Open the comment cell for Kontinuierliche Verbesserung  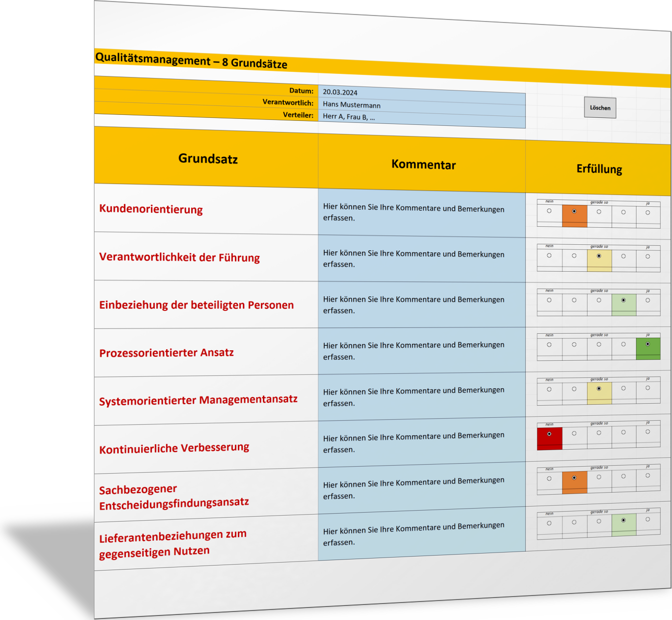coord(421,443)
